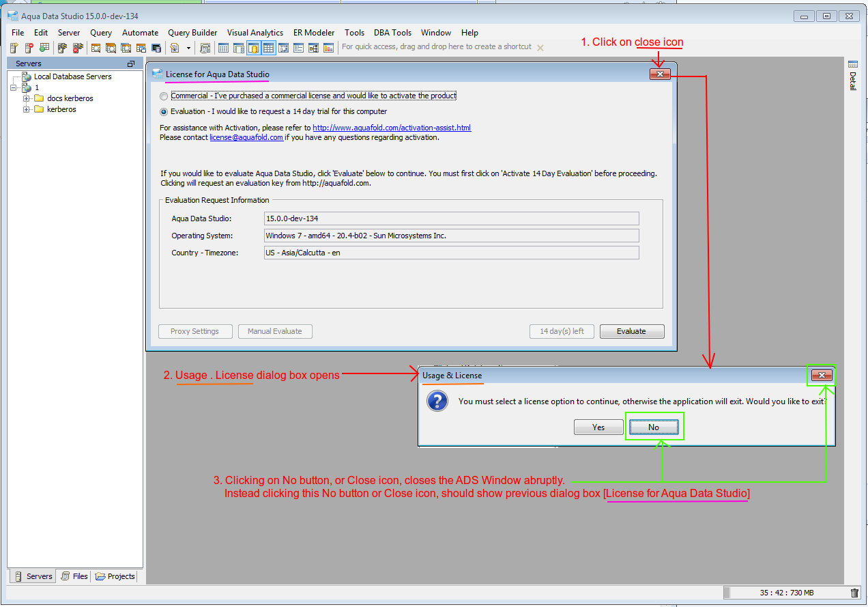Image resolution: width=868 pixels, height=607 pixels.
Task: Open the Visual Analytics menu
Action: point(255,33)
